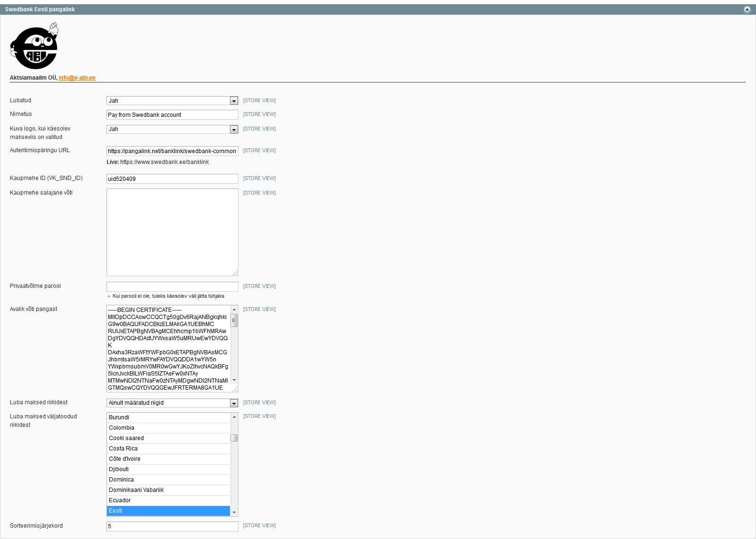This screenshot has width=756, height=539.
Task: Click the Sorteerimisjärjekord input field
Action: 173,526
